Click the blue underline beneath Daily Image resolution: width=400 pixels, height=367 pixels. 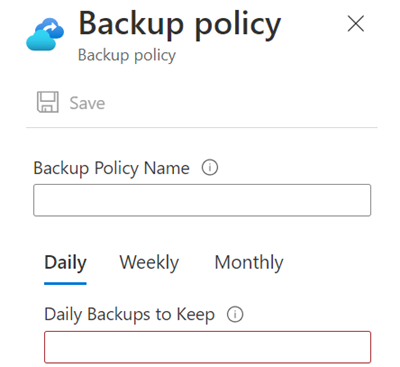tap(65, 284)
